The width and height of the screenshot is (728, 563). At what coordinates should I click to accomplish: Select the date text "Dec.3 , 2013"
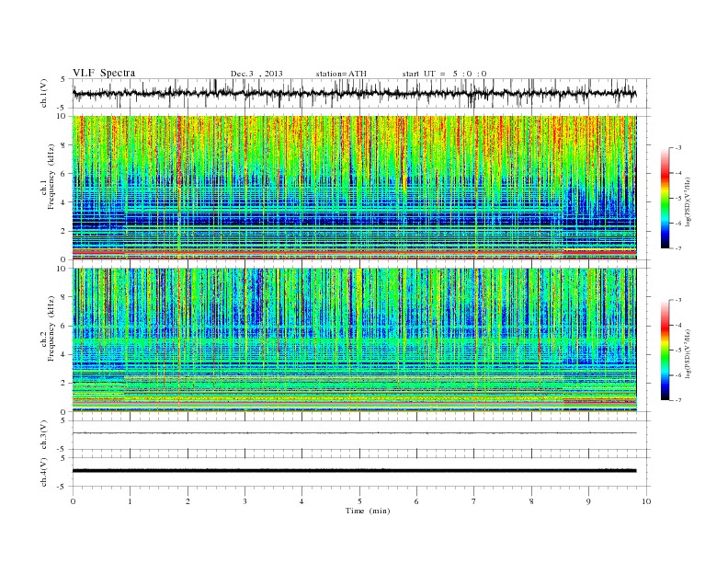(256, 74)
